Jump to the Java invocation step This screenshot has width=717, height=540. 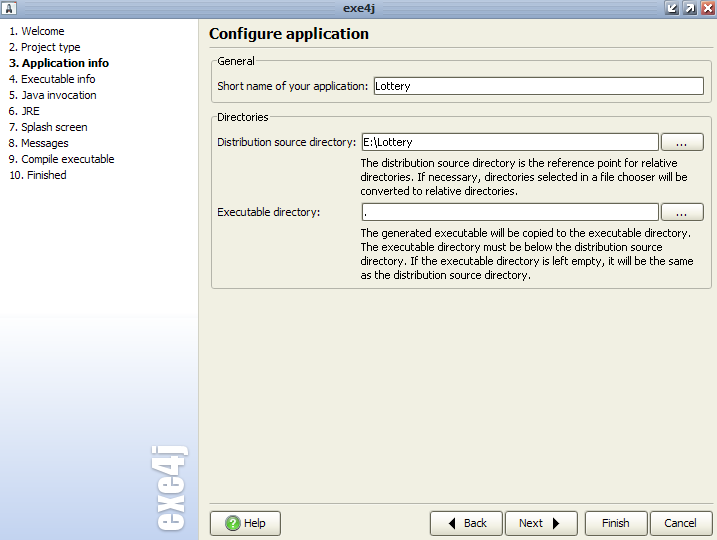[x=52, y=95]
